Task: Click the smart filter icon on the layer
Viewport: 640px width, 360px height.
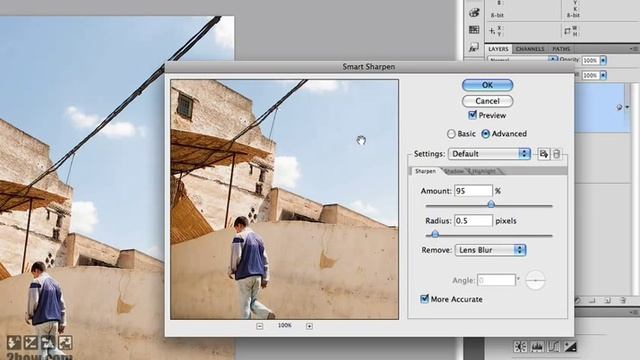Action: point(619,107)
